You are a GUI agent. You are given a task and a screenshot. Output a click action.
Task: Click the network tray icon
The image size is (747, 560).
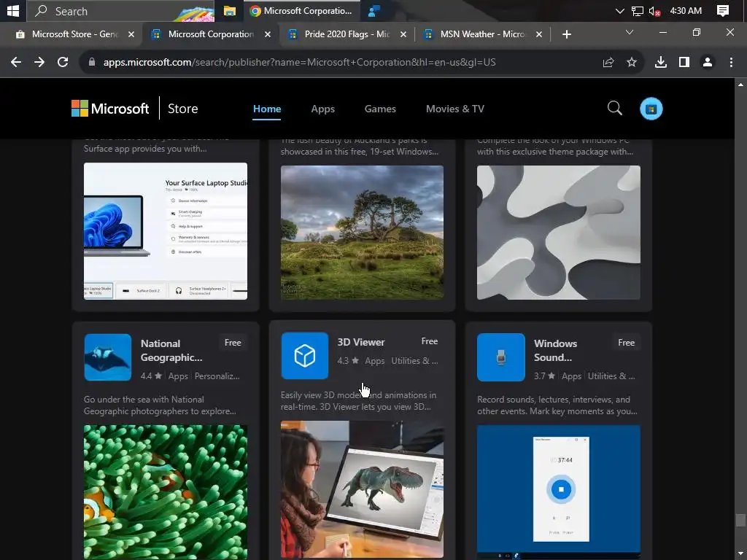637,11
